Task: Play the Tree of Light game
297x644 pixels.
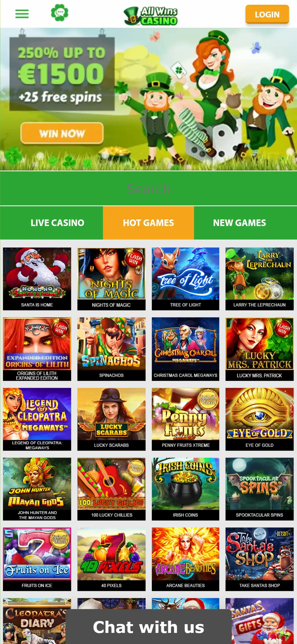Action: 186,279
